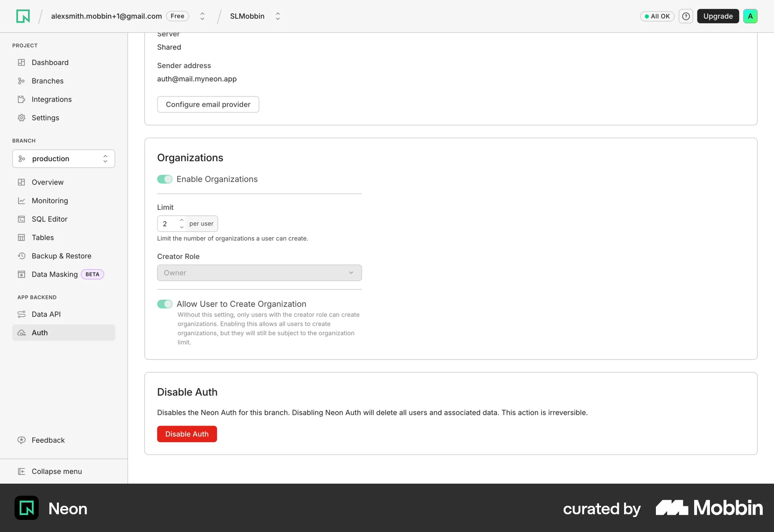The width and height of the screenshot is (774, 532).
Task: Expand the SLMobbin project switcher chevrons
Action: pos(278,16)
